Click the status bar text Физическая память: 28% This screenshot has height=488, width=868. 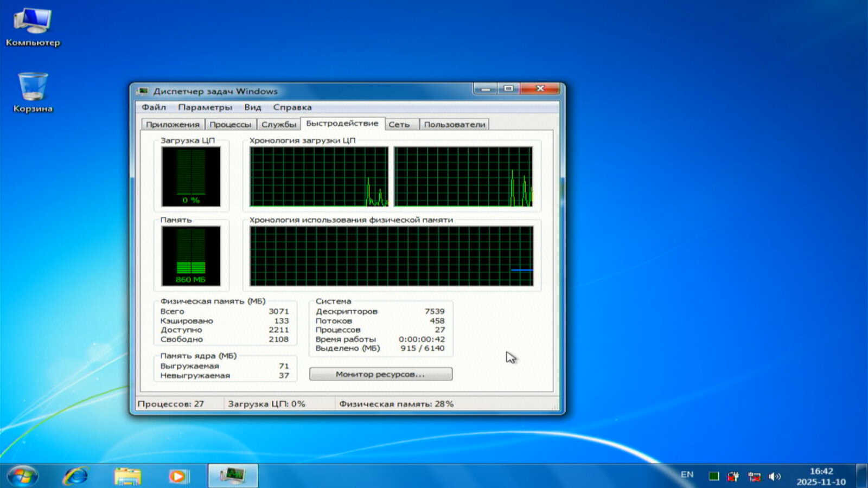point(397,404)
